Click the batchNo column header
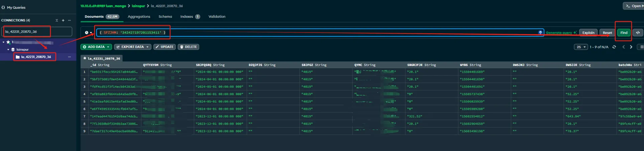 630,65
